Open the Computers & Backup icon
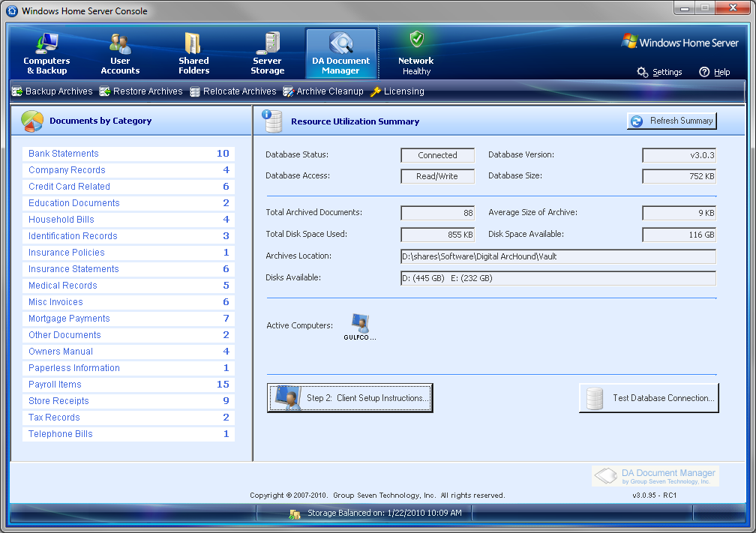The image size is (756, 533). pyautogui.click(x=46, y=43)
